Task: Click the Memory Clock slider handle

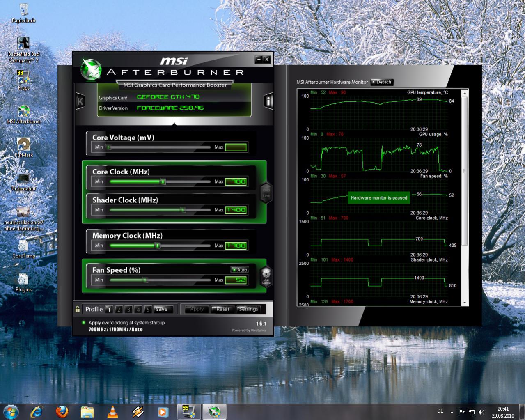Action: (157, 246)
